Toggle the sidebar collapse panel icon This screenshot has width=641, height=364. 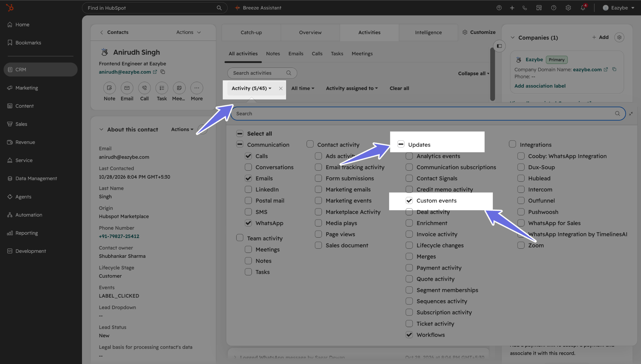499,46
